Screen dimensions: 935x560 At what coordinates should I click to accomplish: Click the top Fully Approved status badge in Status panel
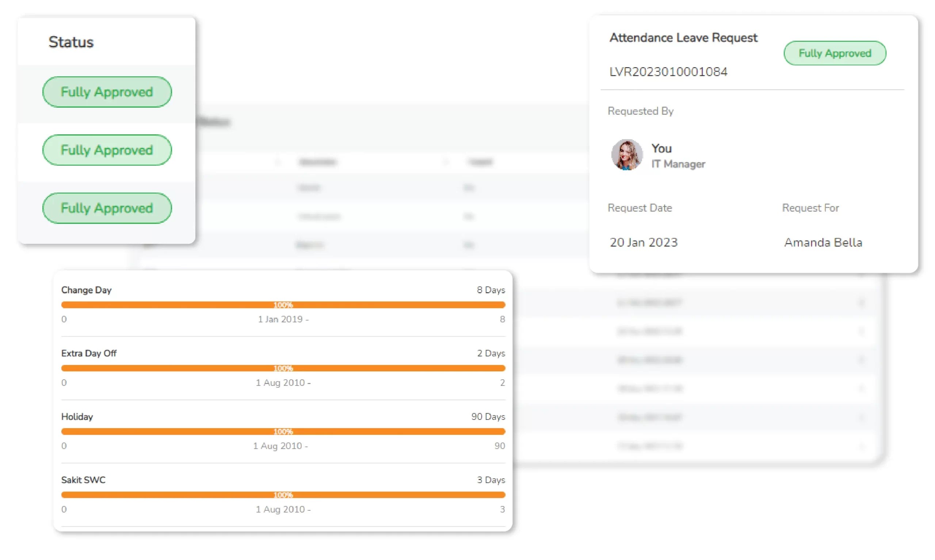[107, 92]
